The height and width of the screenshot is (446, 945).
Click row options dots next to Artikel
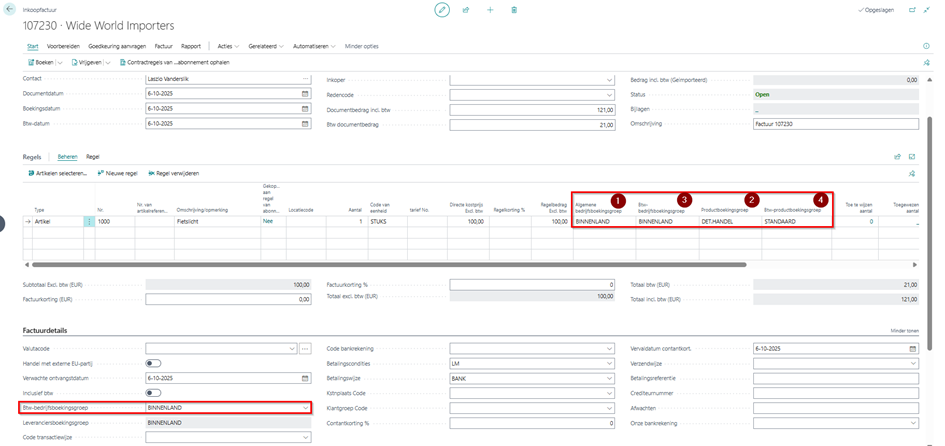pyautogui.click(x=89, y=221)
